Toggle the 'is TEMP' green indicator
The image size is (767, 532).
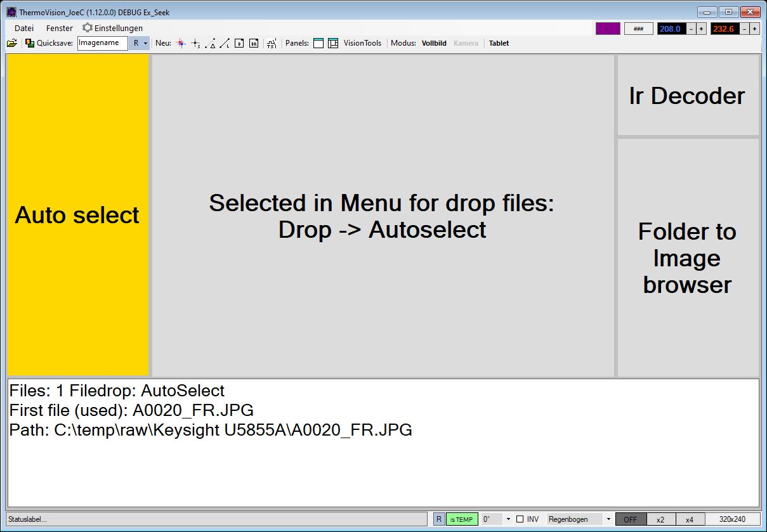click(x=461, y=519)
